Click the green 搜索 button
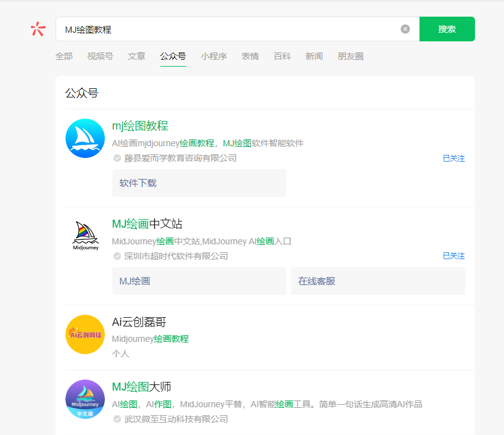Viewport: 504px width, 435px height. point(447,29)
